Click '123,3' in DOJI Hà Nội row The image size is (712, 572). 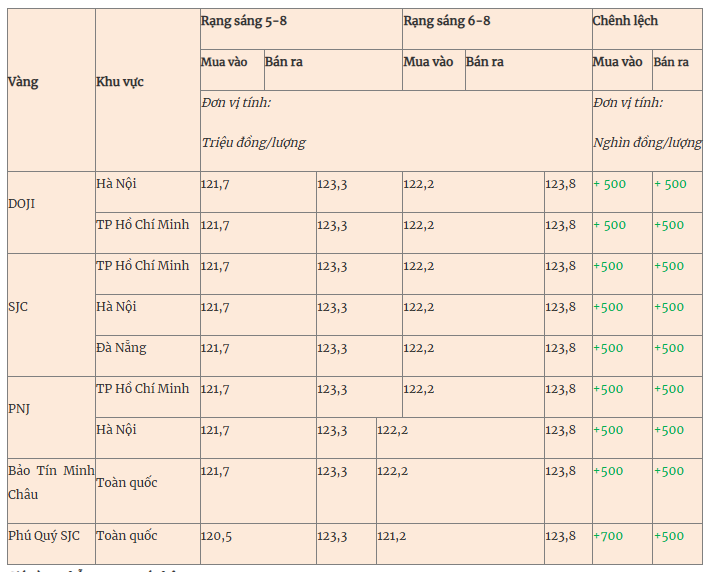point(332,184)
